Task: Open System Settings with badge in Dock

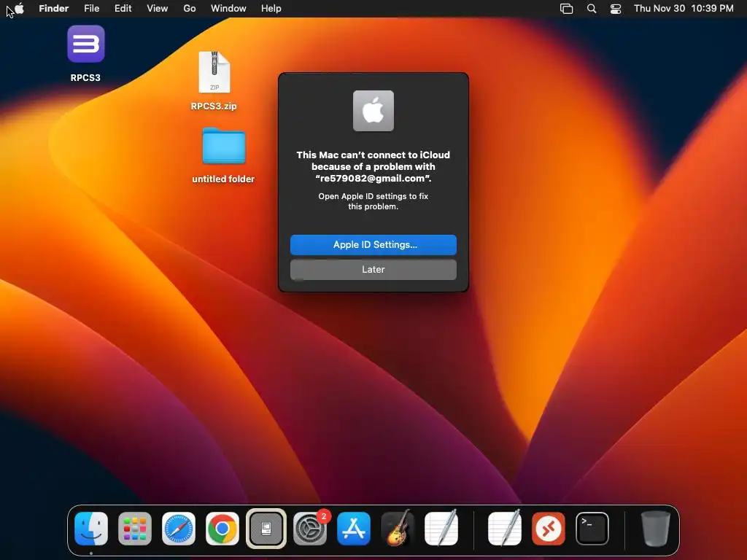Action: 310,529
